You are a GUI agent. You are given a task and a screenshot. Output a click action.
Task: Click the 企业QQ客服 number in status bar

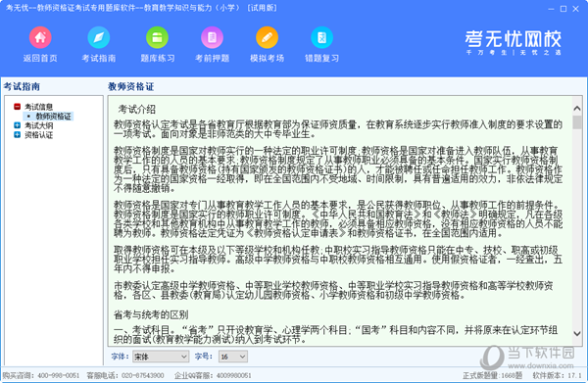click(x=233, y=375)
